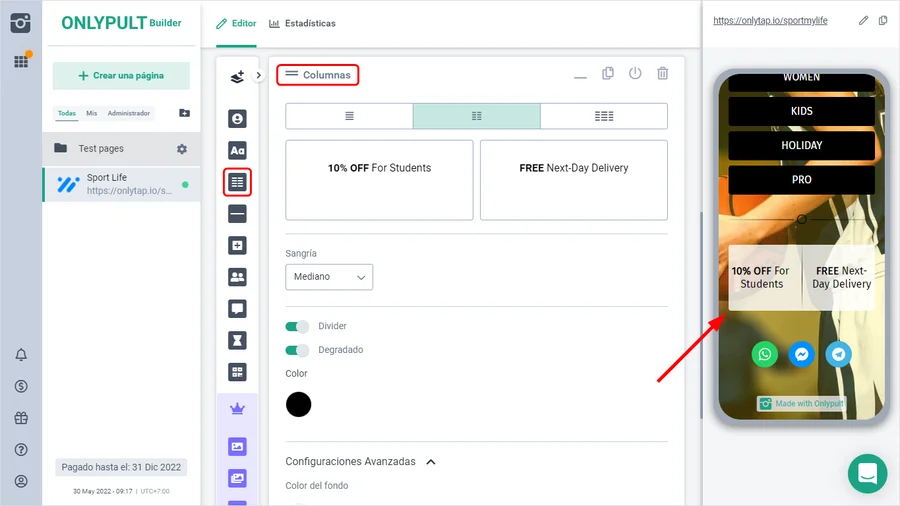Click the black Color swatch

[x=298, y=404]
